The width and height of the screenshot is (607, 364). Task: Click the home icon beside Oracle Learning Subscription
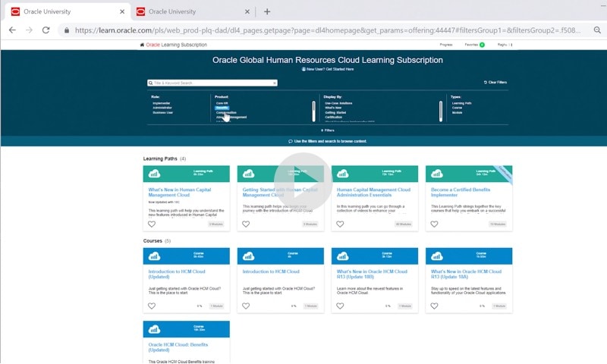(x=142, y=45)
